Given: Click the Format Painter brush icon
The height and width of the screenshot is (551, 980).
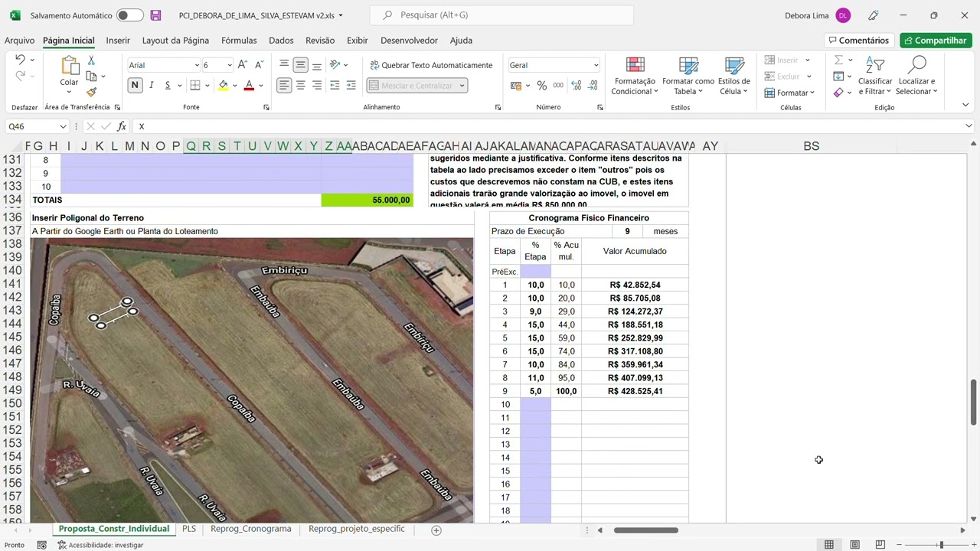Looking at the screenshot, I should [91, 93].
